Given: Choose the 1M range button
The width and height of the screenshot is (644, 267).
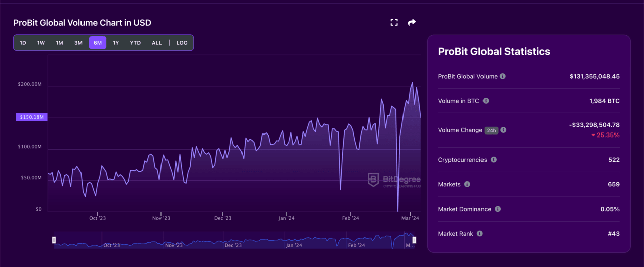Looking at the screenshot, I should [59, 43].
